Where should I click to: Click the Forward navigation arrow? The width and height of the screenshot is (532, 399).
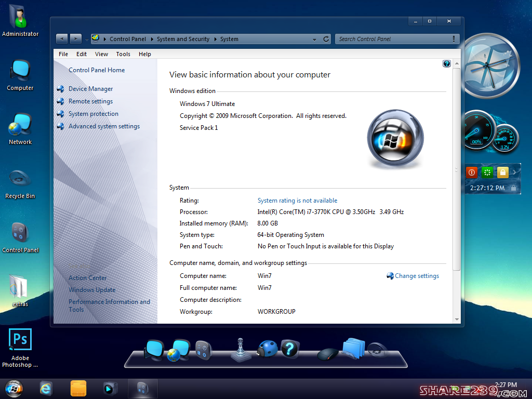76,38
